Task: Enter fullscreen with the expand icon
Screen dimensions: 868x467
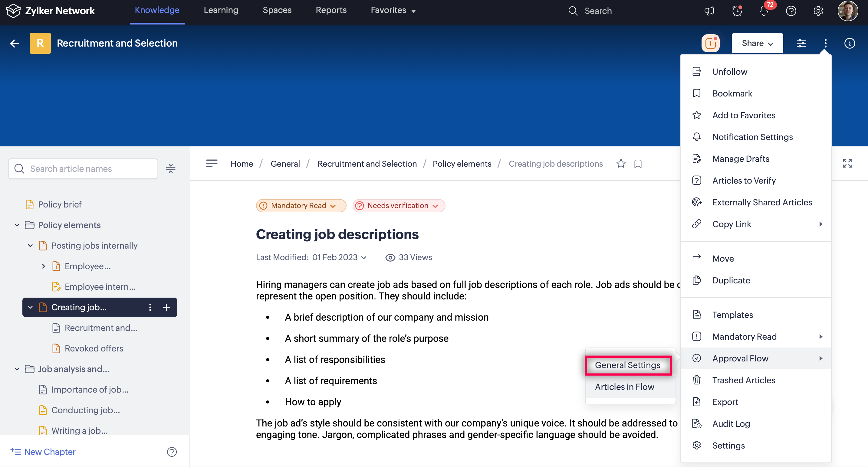Action: (847, 164)
